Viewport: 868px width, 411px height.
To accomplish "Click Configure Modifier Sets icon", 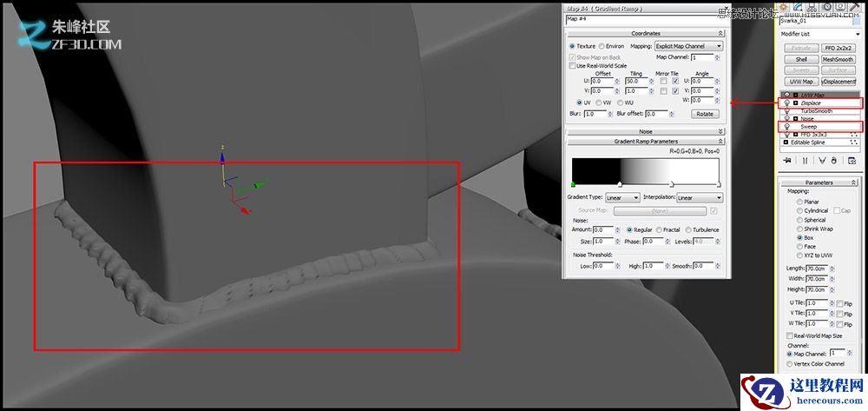I will pyautogui.click(x=852, y=161).
